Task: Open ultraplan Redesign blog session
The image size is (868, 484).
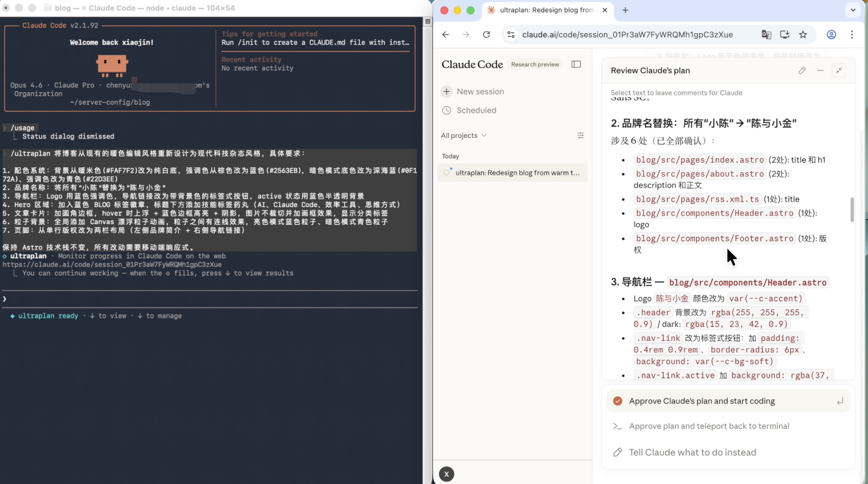Action: tap(512, 173)
